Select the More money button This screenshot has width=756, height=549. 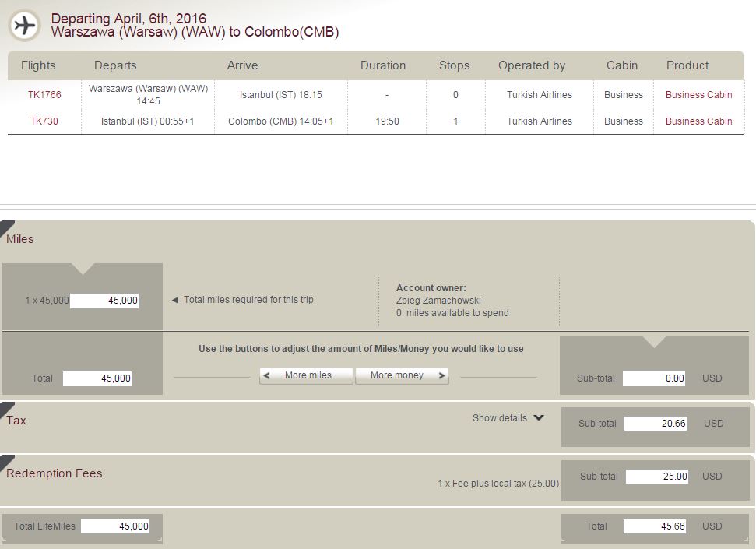point(402,375)
